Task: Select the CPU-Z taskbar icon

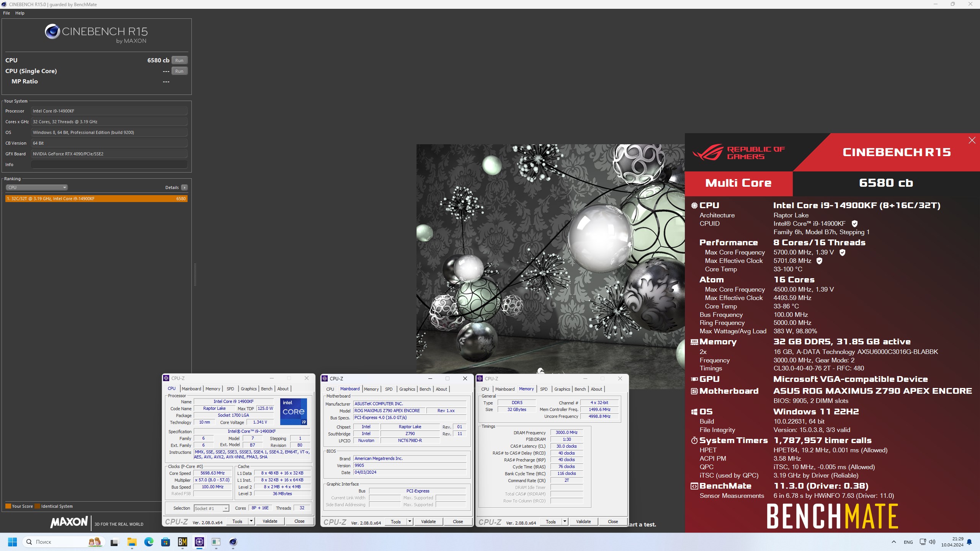Action: click(199, 542)
